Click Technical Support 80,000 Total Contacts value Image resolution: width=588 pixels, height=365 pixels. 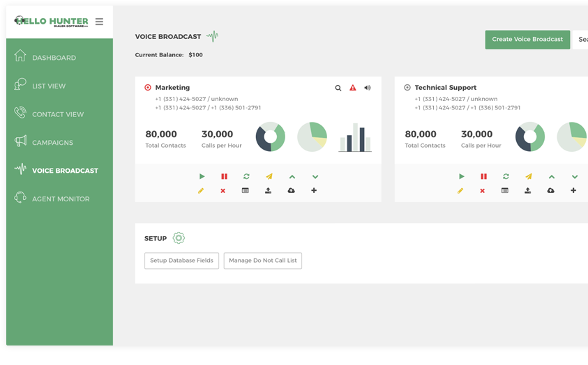click(421, 134)
